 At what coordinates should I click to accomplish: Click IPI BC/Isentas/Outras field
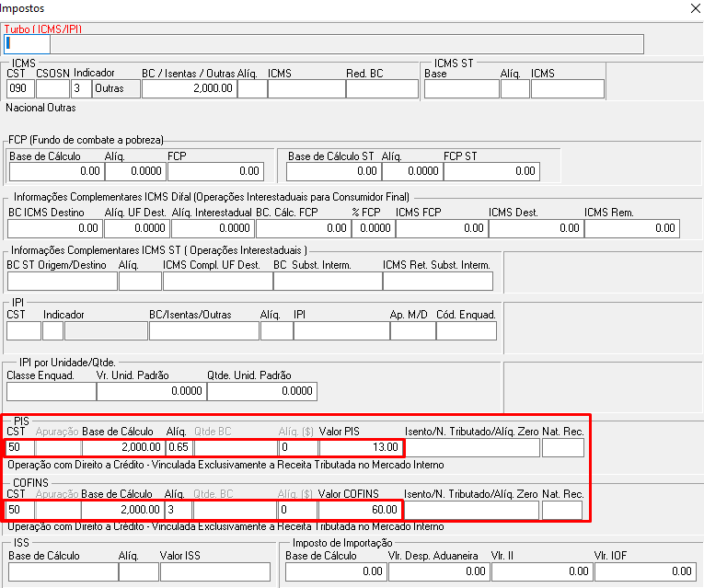click(203, 330)
